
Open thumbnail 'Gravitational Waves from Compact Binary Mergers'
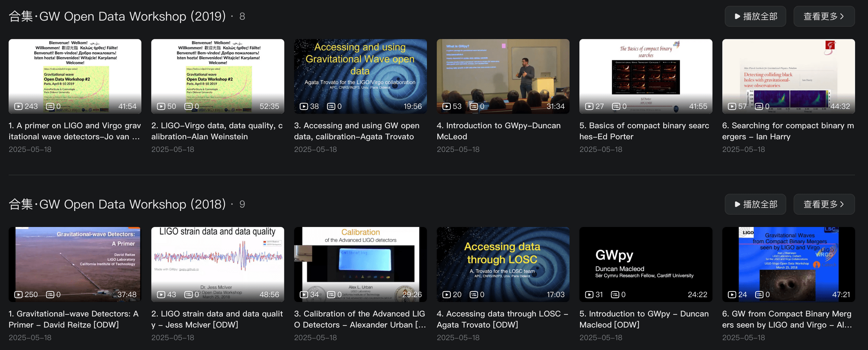coord(788,264)
